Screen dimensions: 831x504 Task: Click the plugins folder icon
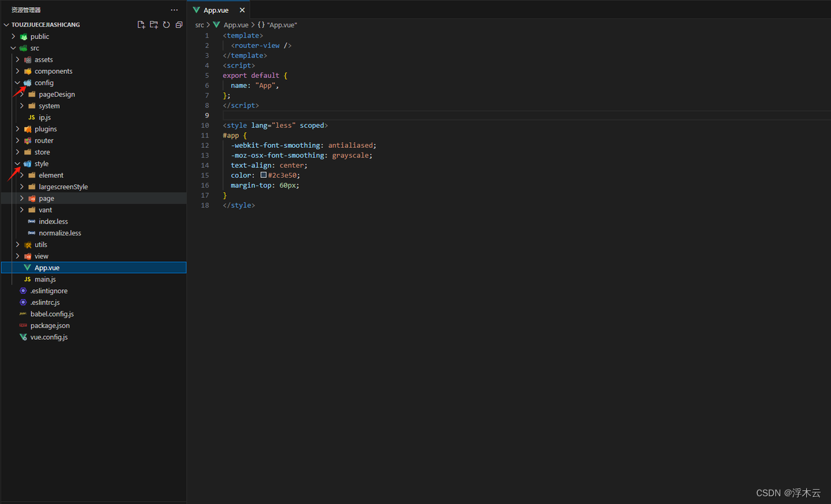[x=28, y=129]
